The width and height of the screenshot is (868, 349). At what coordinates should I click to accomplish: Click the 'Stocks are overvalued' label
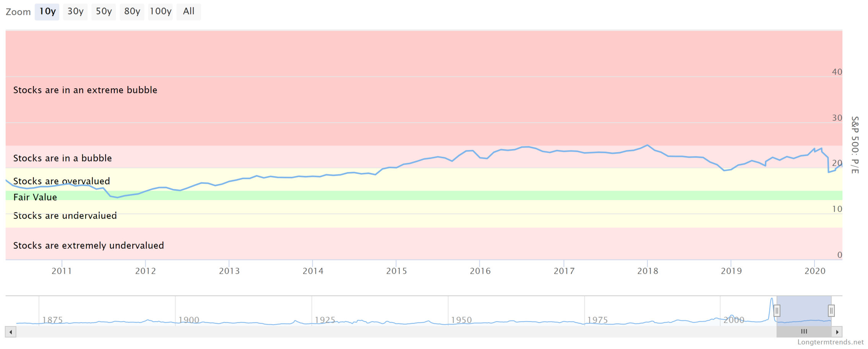[x=62, y=181]
